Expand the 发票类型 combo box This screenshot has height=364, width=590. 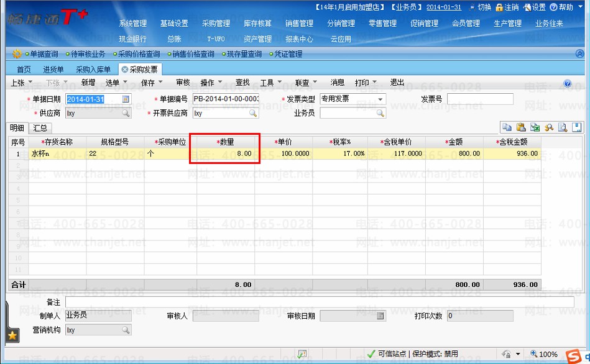click(x=380, y=99)
